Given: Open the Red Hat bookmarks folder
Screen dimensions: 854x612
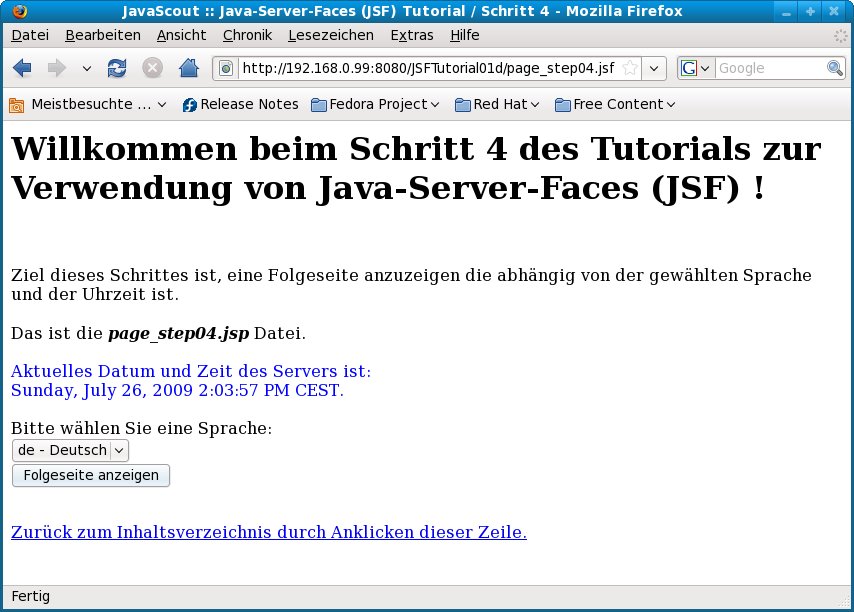Looking at the screenshot, I should [x=497, y=104].
